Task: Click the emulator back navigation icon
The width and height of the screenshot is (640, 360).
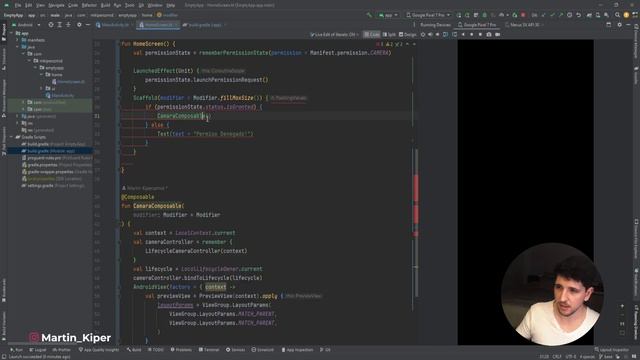Action: pos(463,35)
